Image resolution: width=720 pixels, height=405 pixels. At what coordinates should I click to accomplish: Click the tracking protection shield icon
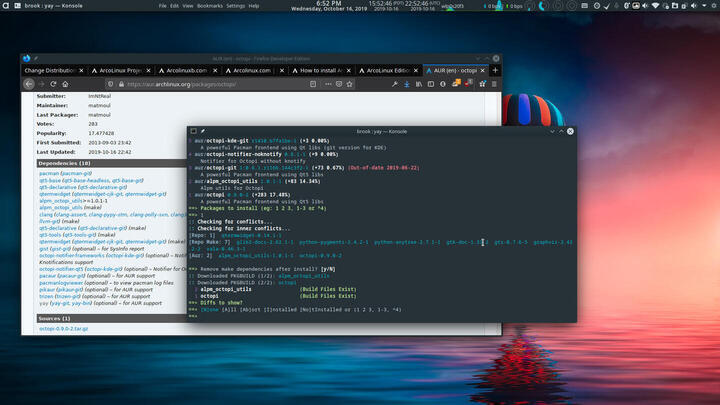point(110,84)
